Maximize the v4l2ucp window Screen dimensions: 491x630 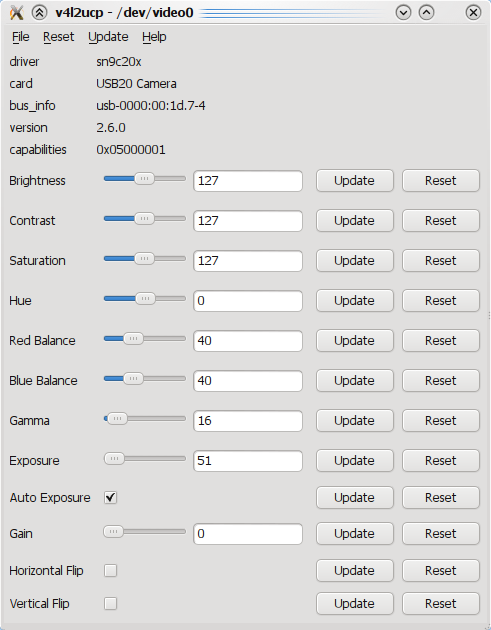click(426, 13)
